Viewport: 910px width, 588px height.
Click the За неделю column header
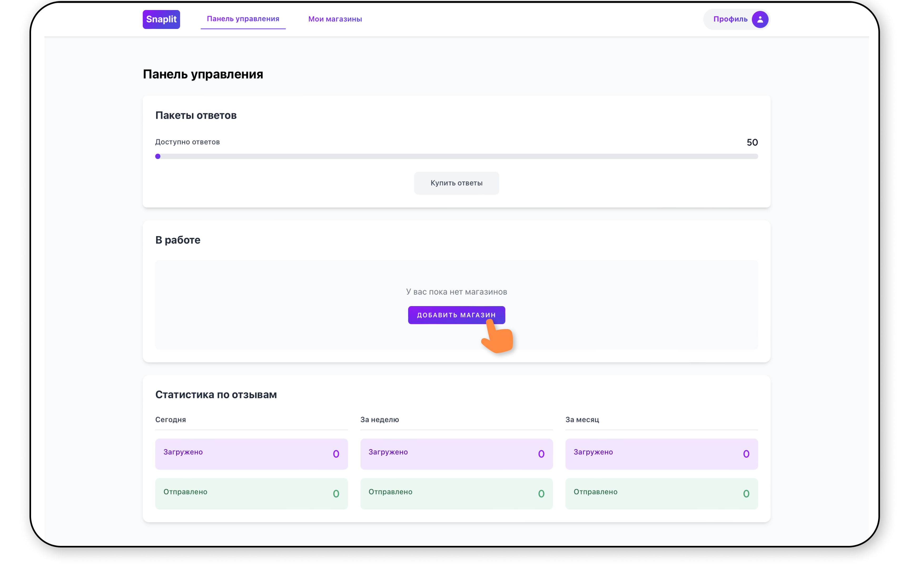pyautogui.click(x=380, y=420)
